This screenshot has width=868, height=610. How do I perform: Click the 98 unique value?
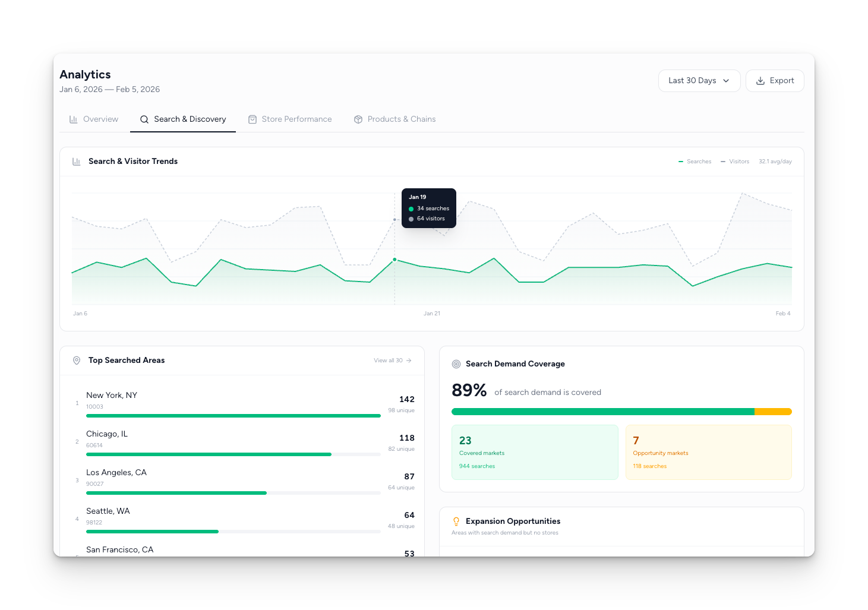click(402, 410)
